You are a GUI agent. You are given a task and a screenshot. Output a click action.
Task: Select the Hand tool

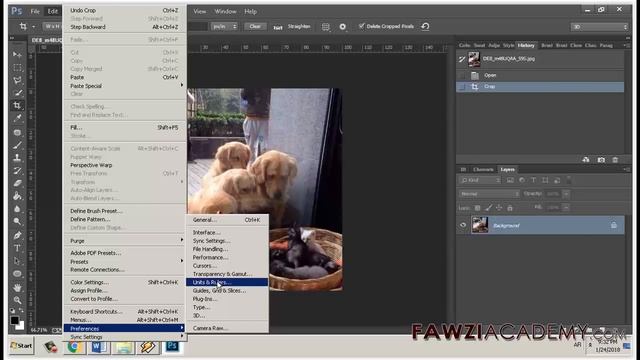pos(17,287)
